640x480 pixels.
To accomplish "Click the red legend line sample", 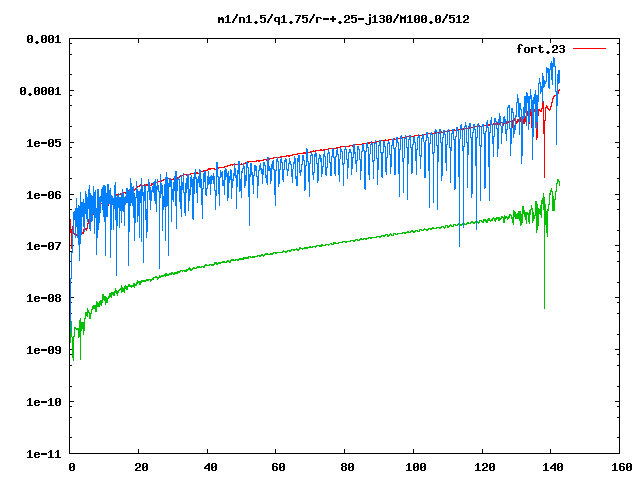I will (x=589, y=49).
